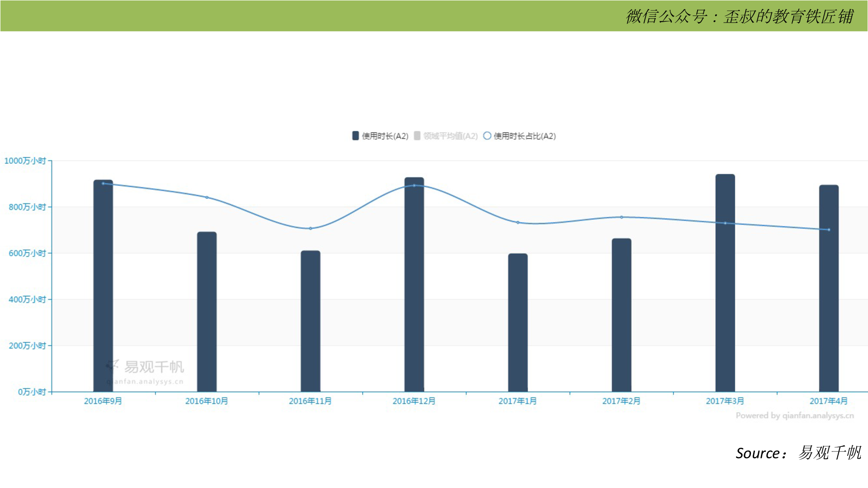The height and width of the screenshot is (488, 868).
Task: Click the dark blue 使用时长 legend swatch
Action: [355, 136]
